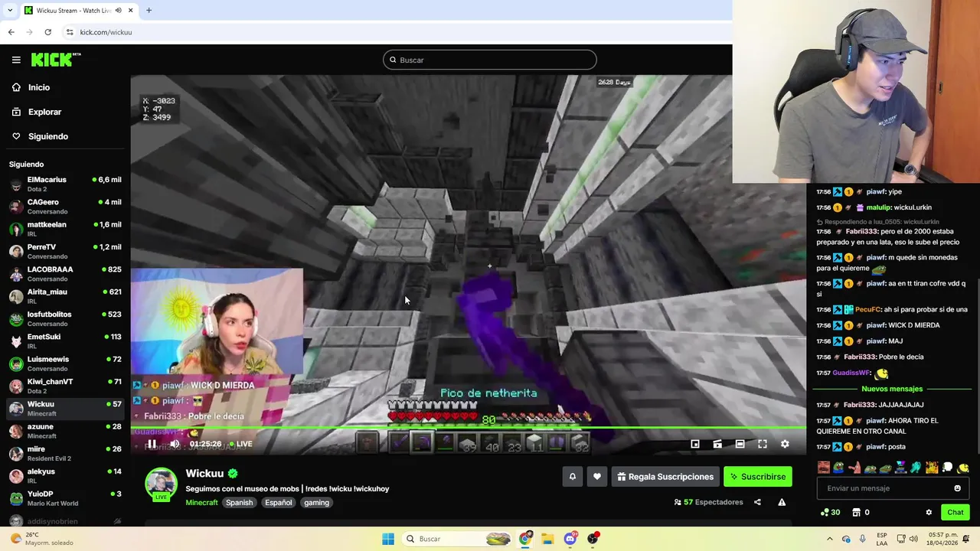Open channel points showing 30
Image resolution: width=980 pixels, height=551 pixels.
point(830,513)
